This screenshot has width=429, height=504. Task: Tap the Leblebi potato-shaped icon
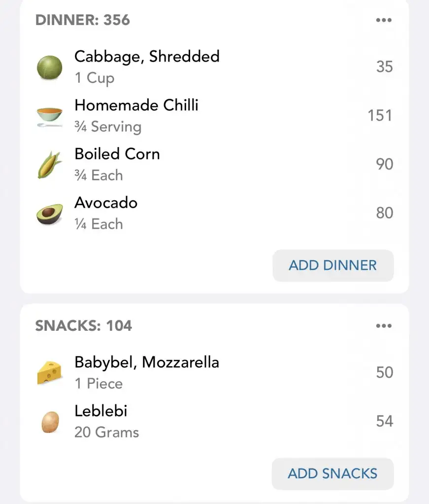tap(50, 422)
